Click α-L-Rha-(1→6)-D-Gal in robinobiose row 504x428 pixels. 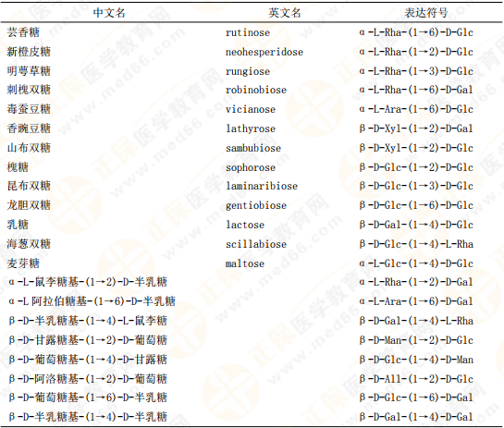[x=416, y=90]
